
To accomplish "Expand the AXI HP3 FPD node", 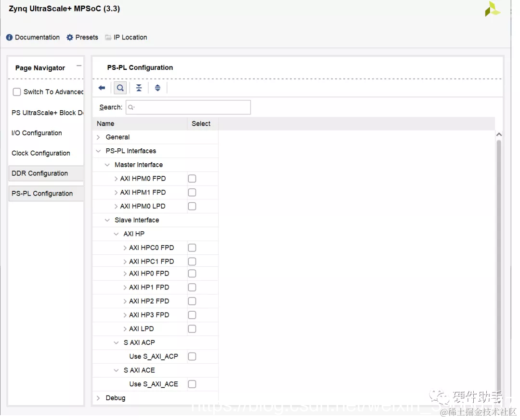I will 125,315.
